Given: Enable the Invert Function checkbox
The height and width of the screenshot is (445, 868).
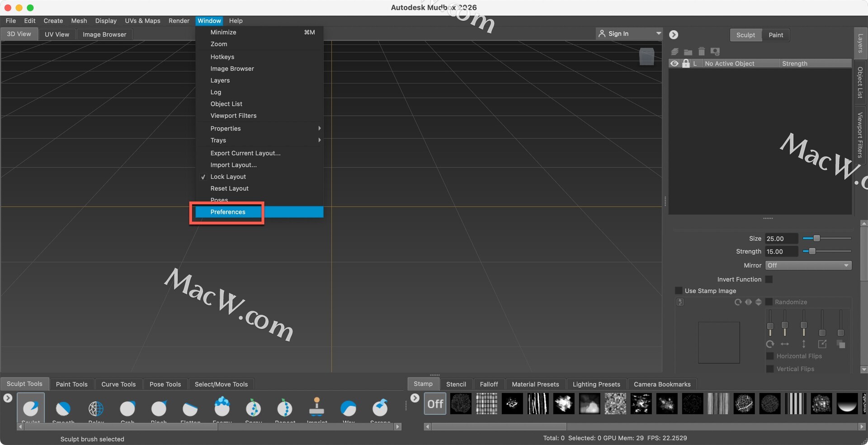Looking at the screenshot, I should click(769, 279).
